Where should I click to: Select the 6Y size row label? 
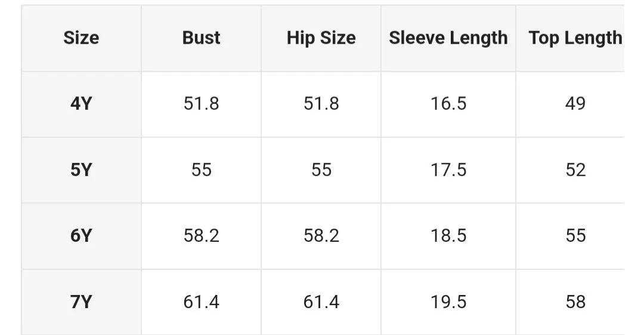81,236
